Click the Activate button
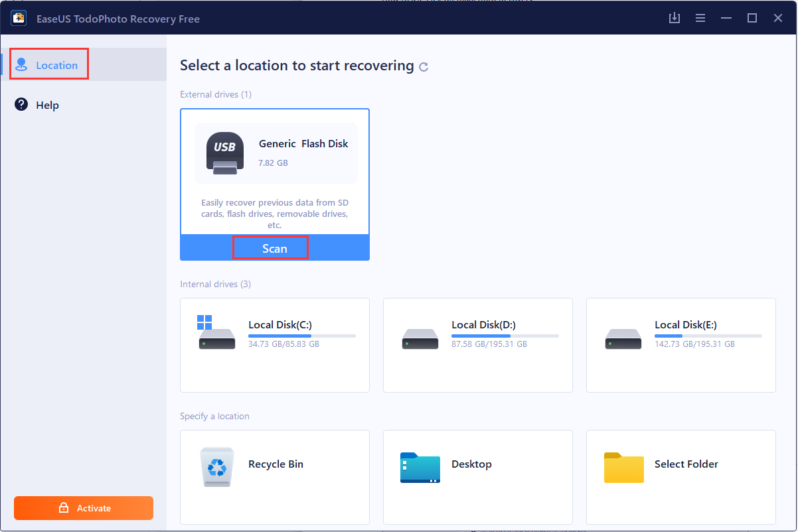This screenshot has height=532, width=798. point(84,508)
